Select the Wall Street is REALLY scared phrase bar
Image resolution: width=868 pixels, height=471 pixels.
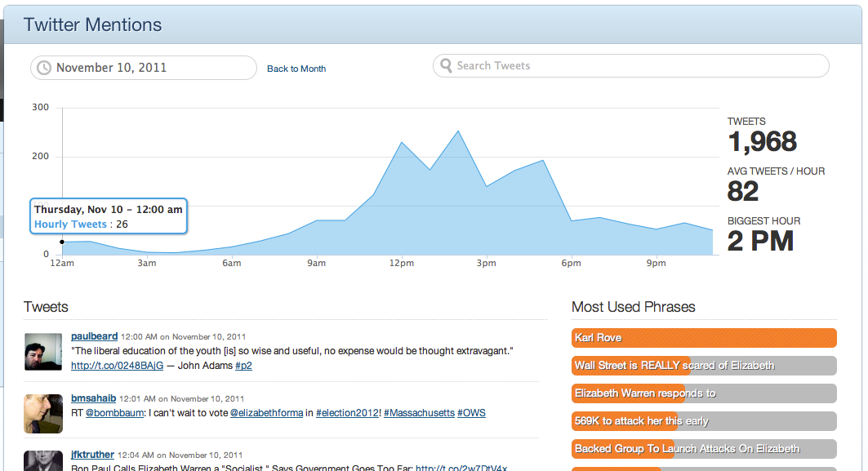704,365
